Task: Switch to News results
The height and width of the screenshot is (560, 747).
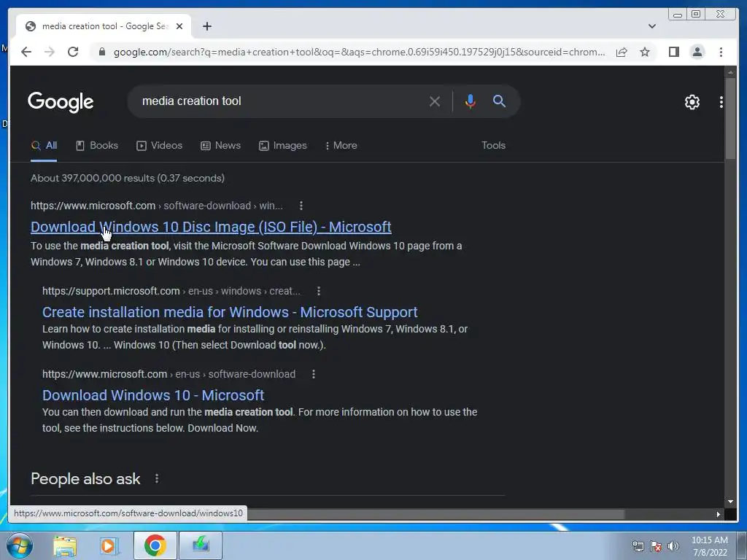Action: (220, 146)
